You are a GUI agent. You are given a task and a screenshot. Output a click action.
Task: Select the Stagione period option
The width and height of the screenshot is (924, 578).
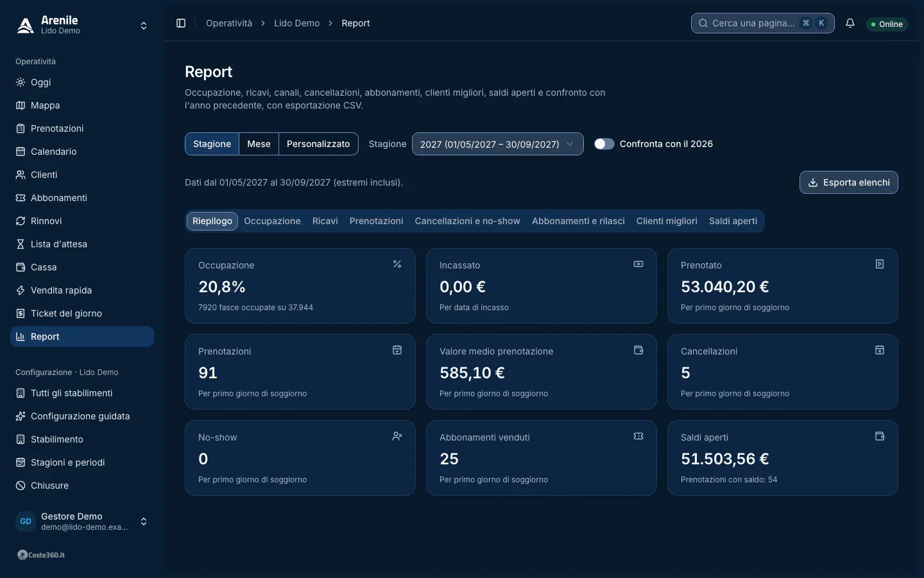pyautogui.click(x=212, y=144)
